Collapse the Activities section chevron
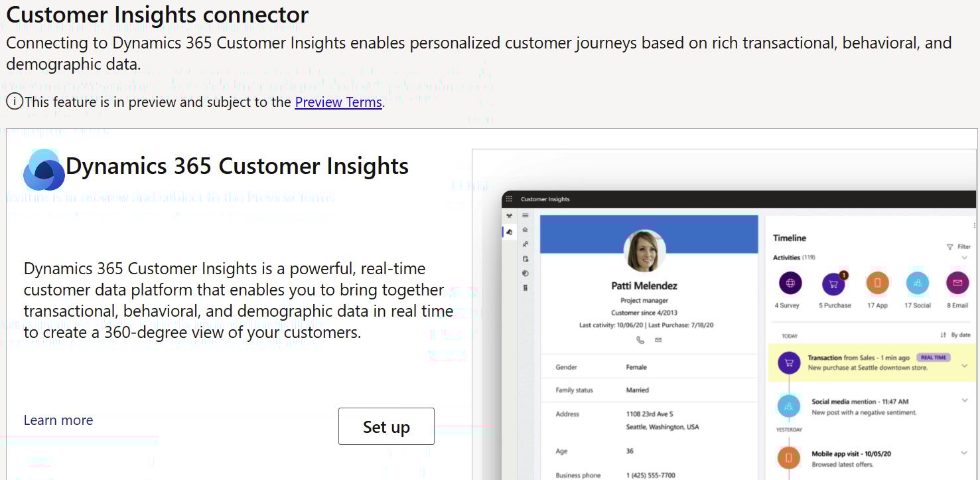 964,258
